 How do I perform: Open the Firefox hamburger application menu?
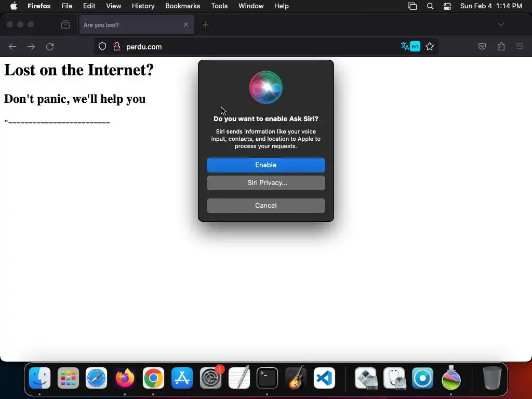520,46
